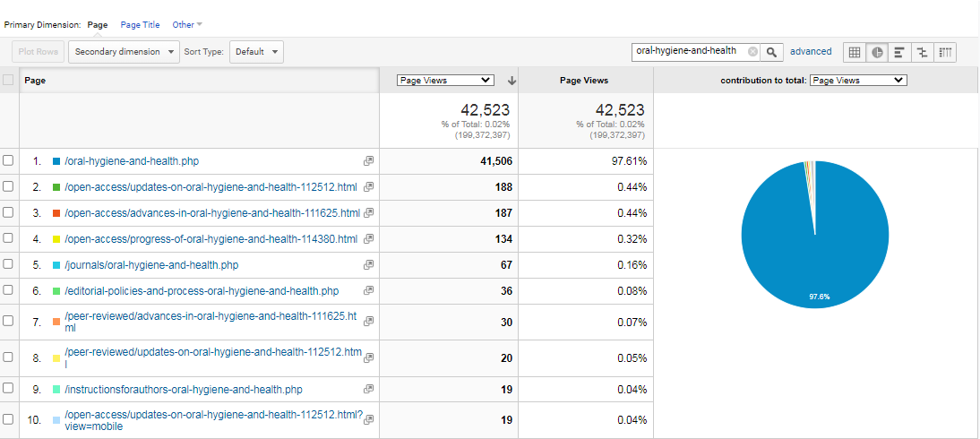
Task: Click the search magnifier button
Action: [771, 52]
